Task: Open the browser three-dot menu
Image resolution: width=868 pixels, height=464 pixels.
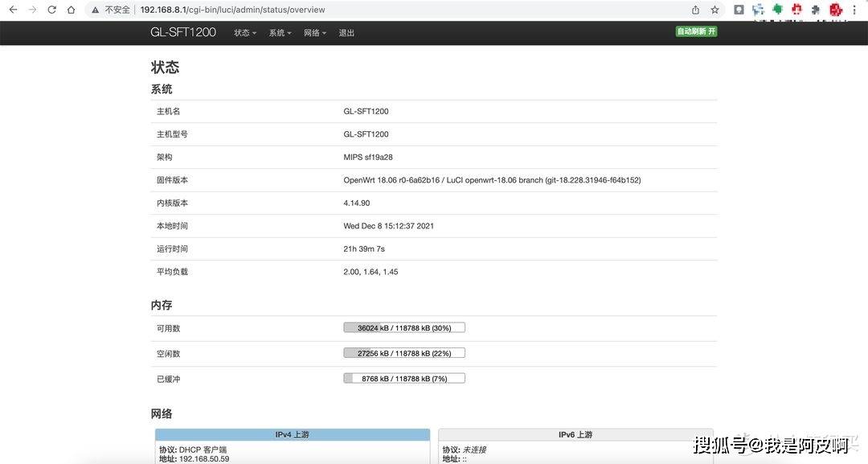Action: [855, 10]
